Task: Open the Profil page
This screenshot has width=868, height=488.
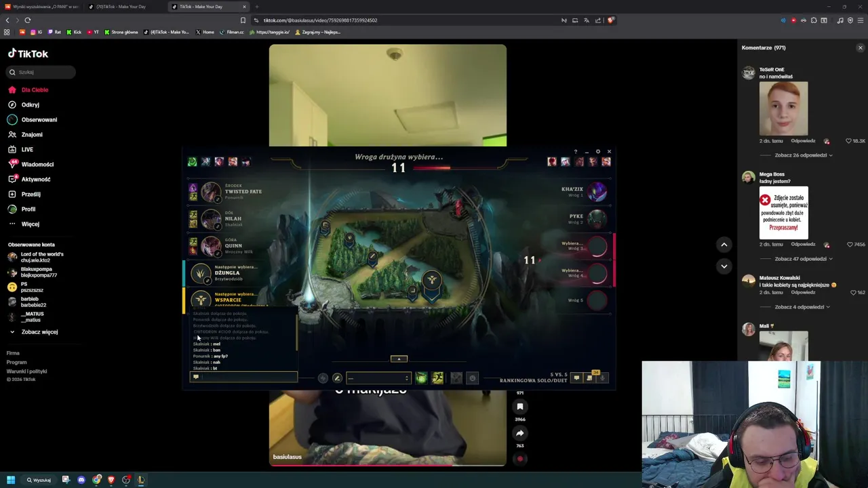Action: 22,209
